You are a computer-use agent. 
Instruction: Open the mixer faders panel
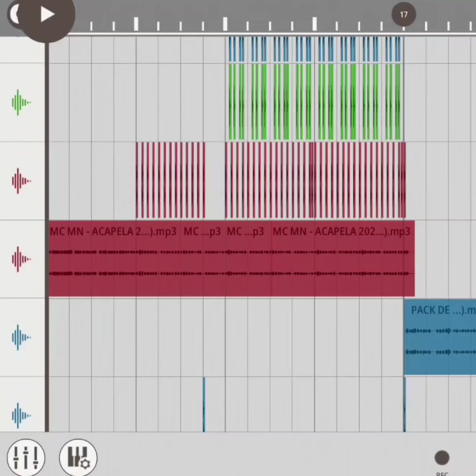26,457
